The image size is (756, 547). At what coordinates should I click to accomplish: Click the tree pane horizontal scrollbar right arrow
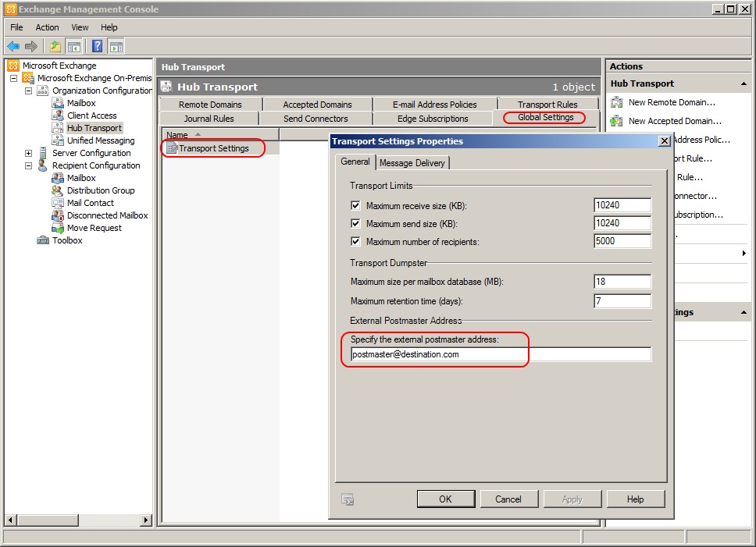pyautogui.click(x=146, y=520)
